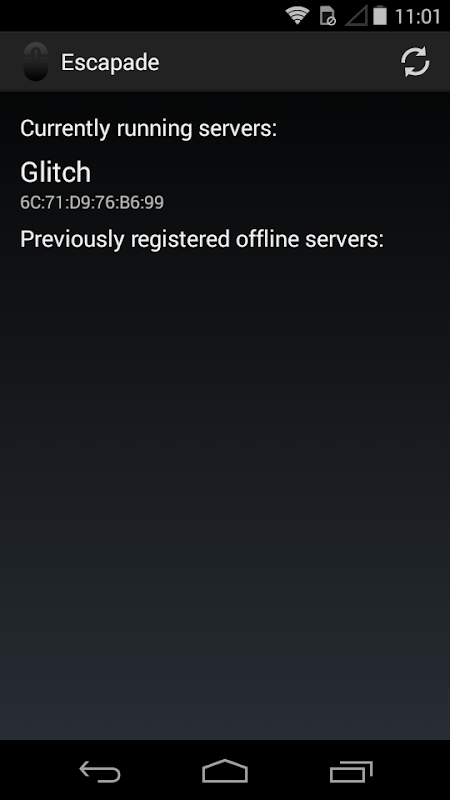Tap empty area below offline servers heading

pyautogui.click(x=225, y=485)
